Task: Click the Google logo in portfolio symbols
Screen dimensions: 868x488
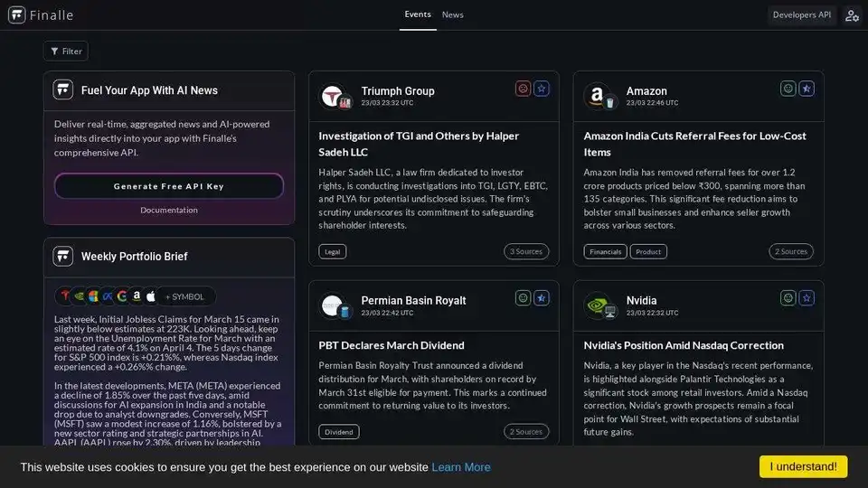Action: pyautogui.click(x=122, y=296)
